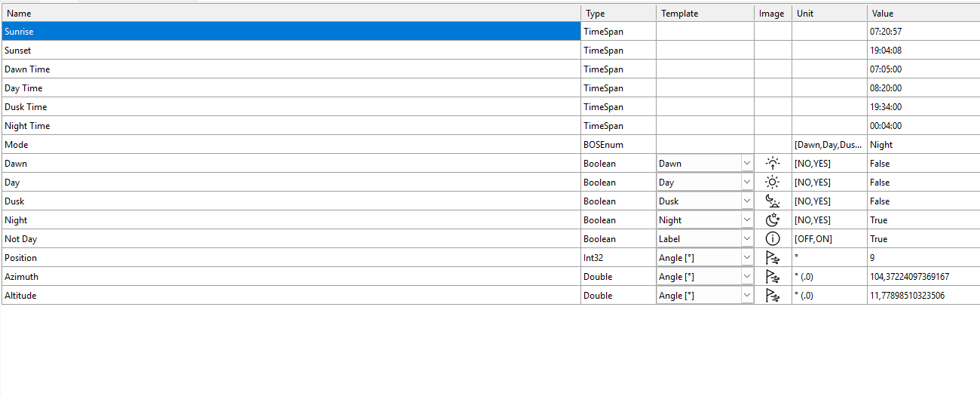
Task: Click the Type column header
Action: tap(618, 13)
